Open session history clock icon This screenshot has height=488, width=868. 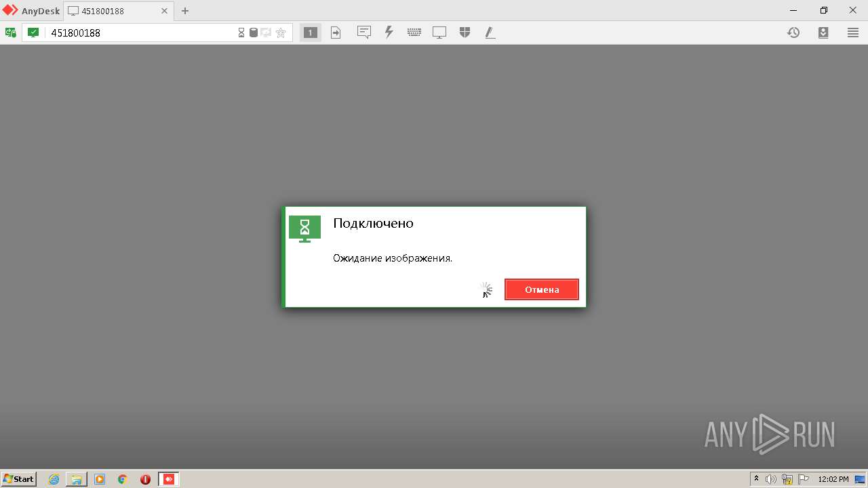793,33
